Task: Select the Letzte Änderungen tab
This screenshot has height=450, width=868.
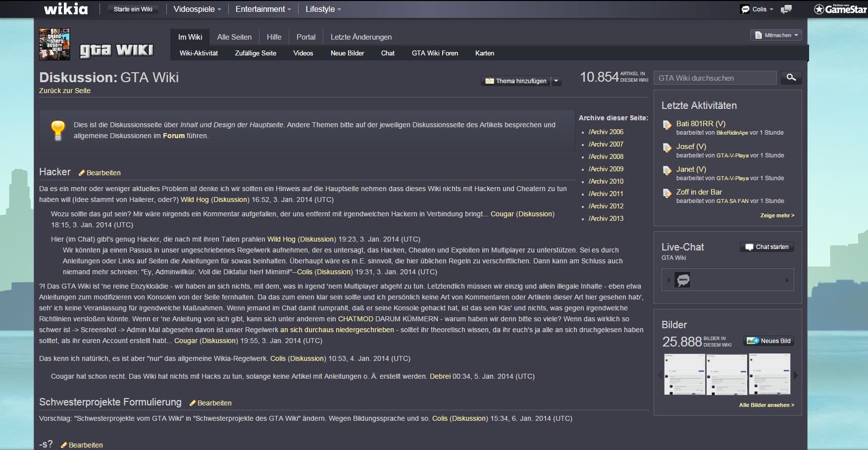Action: coord(361,37)
